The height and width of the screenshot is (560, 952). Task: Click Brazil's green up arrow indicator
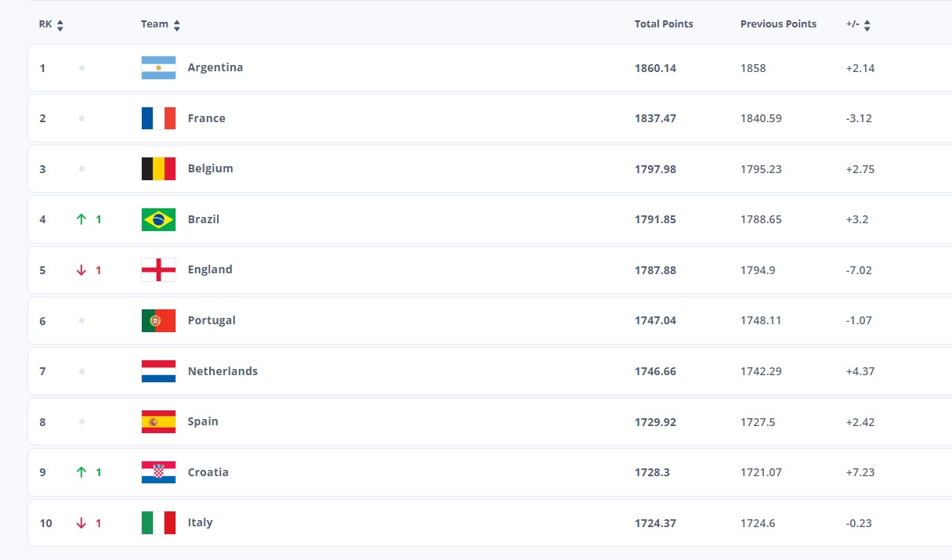pos(81,219)
